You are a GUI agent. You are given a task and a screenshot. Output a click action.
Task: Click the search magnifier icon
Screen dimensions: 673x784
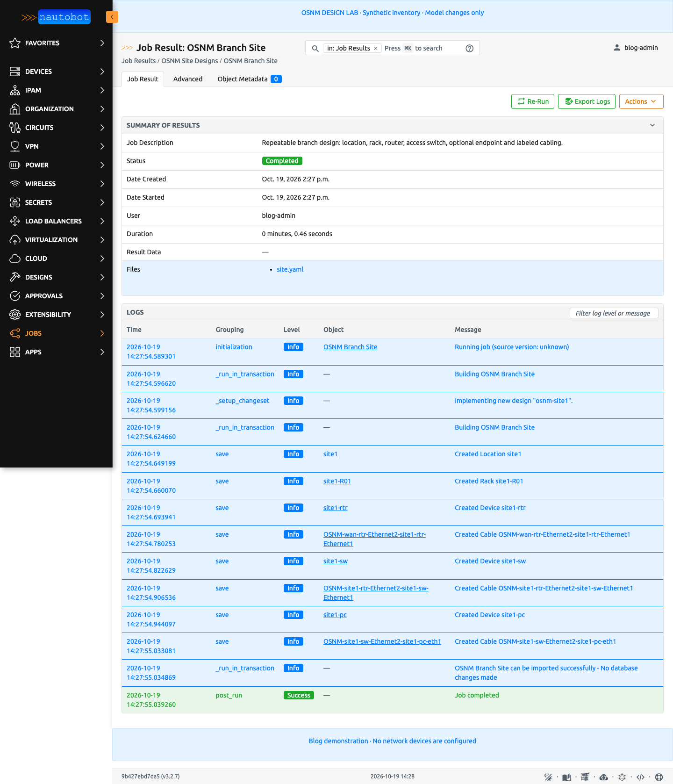coord(315,48)
